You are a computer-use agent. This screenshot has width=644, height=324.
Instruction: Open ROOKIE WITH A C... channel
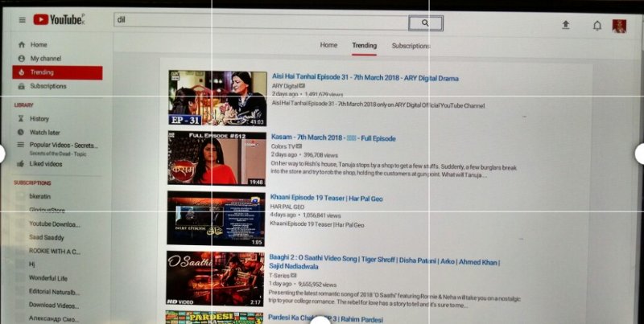click(54, 251)
